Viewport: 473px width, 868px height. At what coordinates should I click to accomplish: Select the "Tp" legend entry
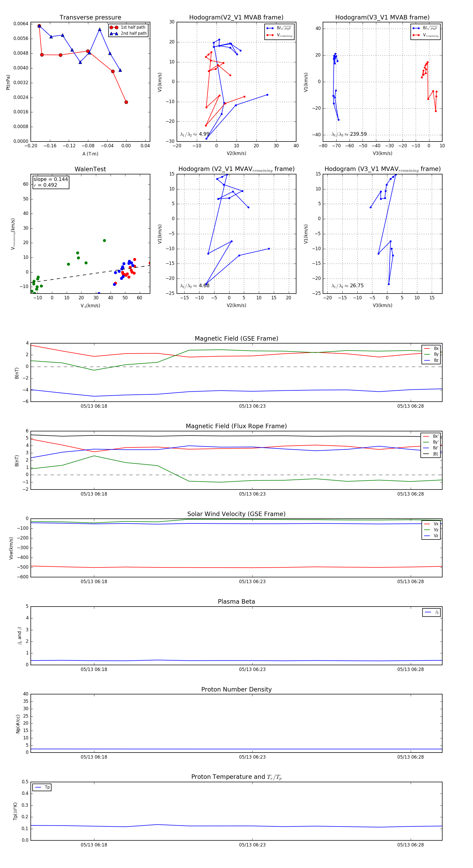coord(42,788)
